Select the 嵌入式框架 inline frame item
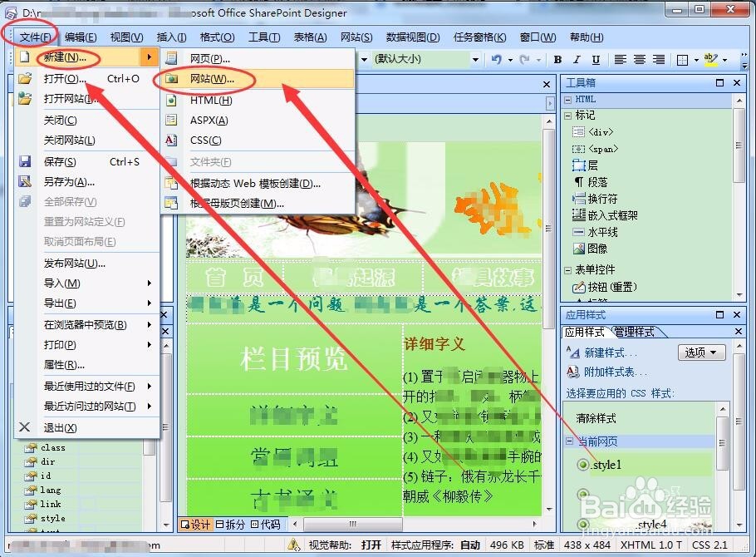The height and width of the screenshot is (557, 756). pyautogui.click(x=605, y=215)
